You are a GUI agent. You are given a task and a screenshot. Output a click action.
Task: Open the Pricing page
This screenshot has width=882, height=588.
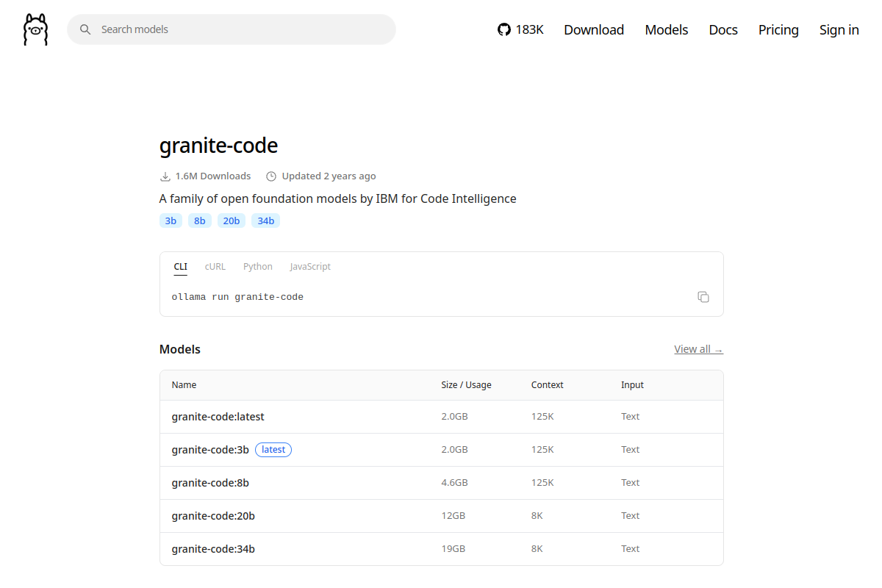[x=778, y=29]
